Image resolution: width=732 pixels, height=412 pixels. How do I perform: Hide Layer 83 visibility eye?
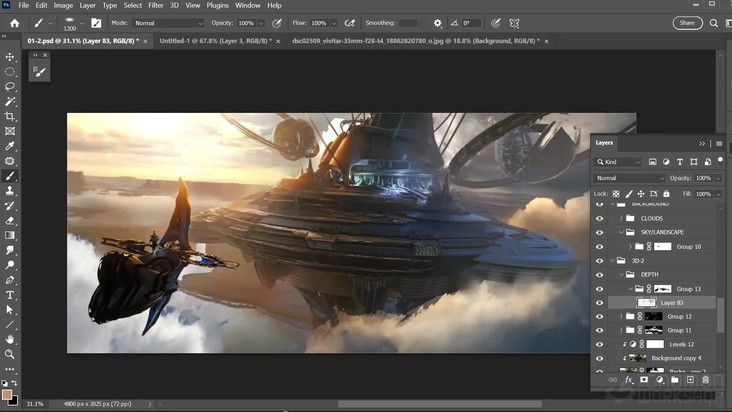coord(599,302)
